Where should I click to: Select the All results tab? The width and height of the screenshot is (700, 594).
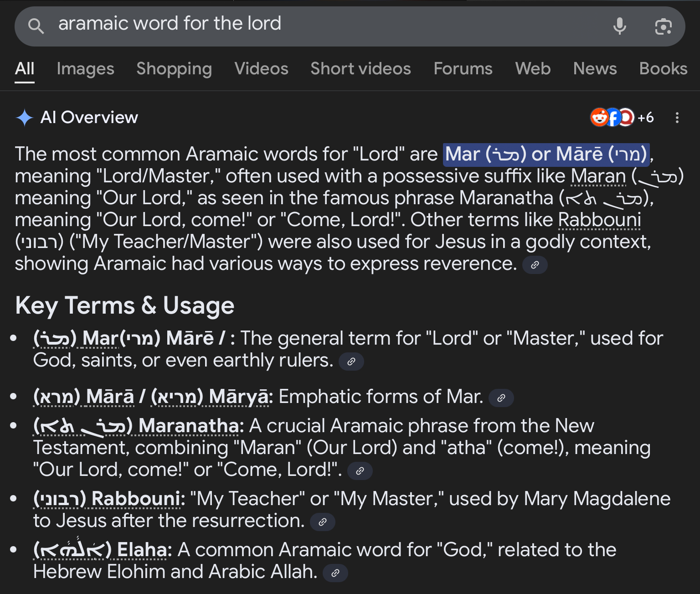[25, 69]
